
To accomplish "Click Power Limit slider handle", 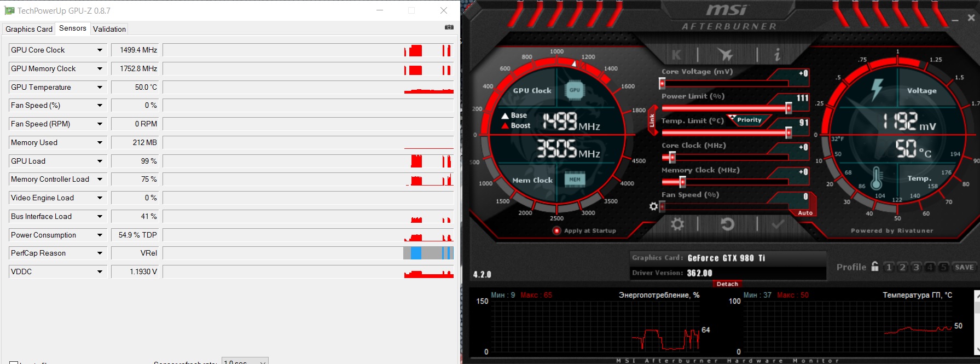I will [788, 108].
